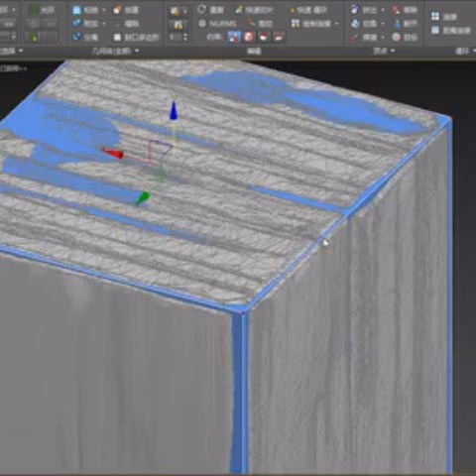This screenshot has width=476, height=476.
Task: Click the Detach (分离) icon
Action: coord(76,37)
